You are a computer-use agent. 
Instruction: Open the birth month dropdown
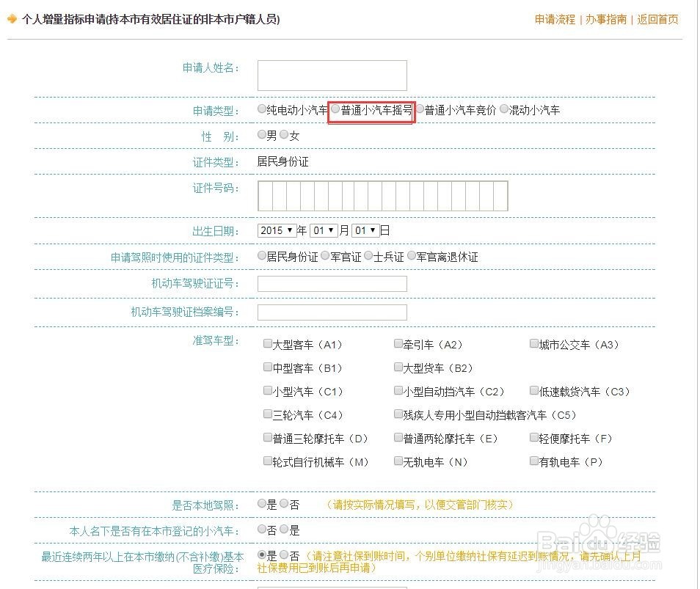pos(324,230)
